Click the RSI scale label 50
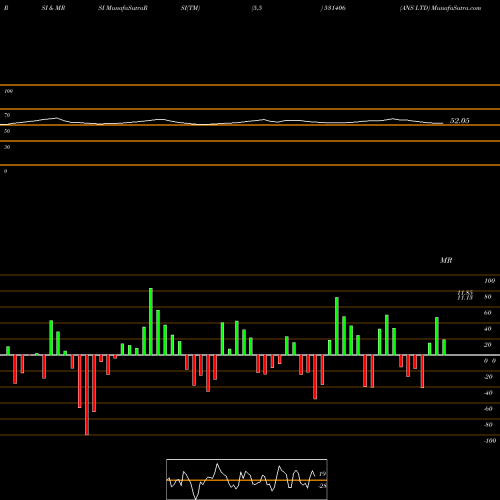This screenshot has width=500, height=500. pyautogui.click(x=7, y=131)
